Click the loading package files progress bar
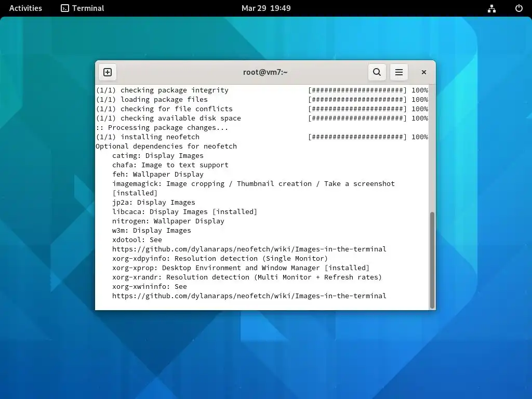The image size is (532, 399). [x=357, y=100]
